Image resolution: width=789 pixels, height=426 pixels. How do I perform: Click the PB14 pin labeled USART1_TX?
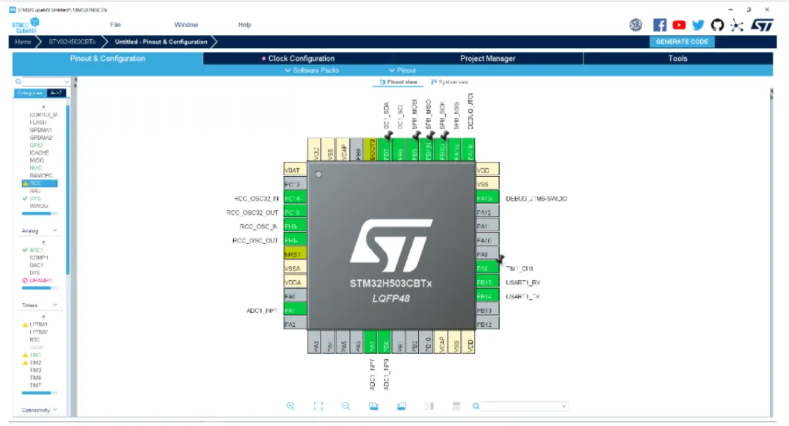[488, 296]
